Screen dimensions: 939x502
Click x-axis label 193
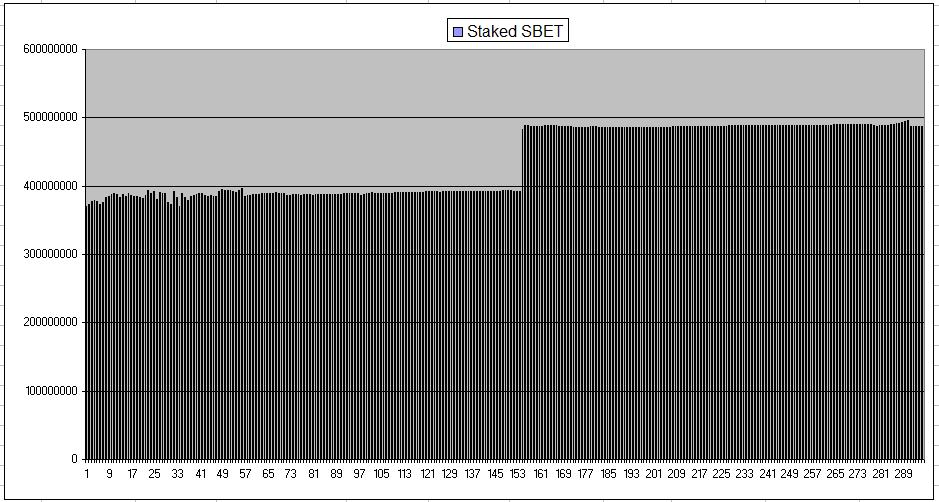tap(631, 474)
